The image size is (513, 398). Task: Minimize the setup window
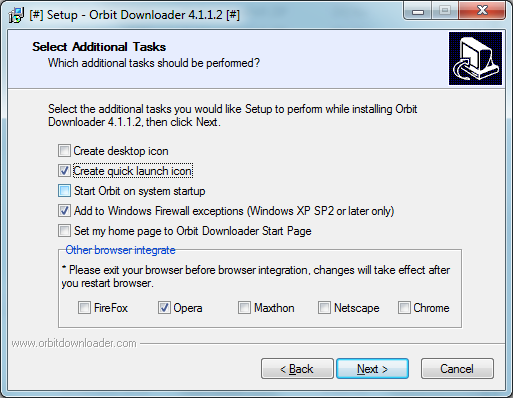tap(418, 11)
